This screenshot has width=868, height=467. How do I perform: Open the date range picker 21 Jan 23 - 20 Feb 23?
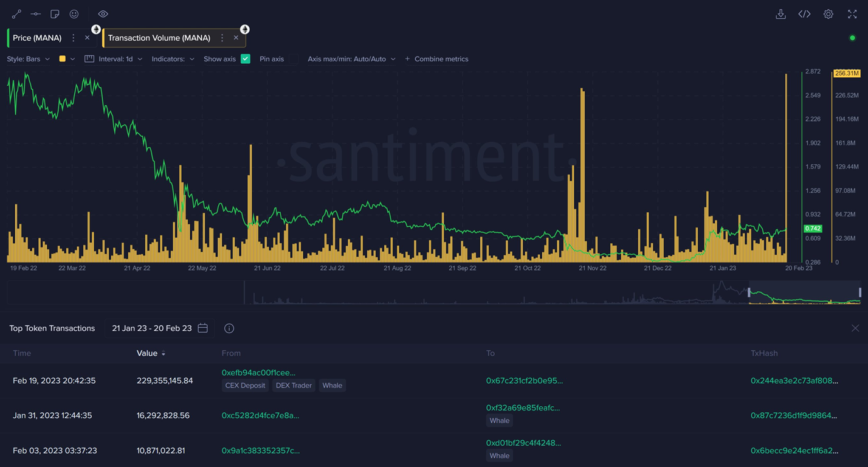pos(159,328)
